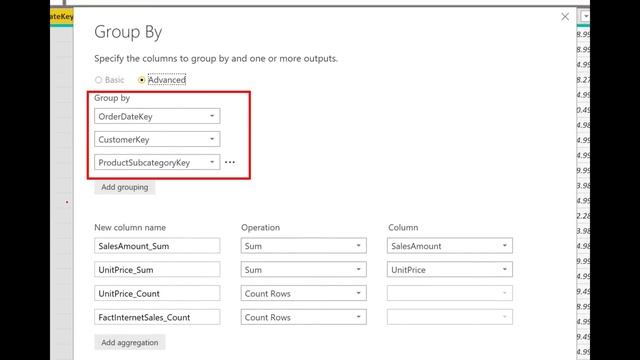Open the CustomerKey group by dropdown

tap(157, 140)
